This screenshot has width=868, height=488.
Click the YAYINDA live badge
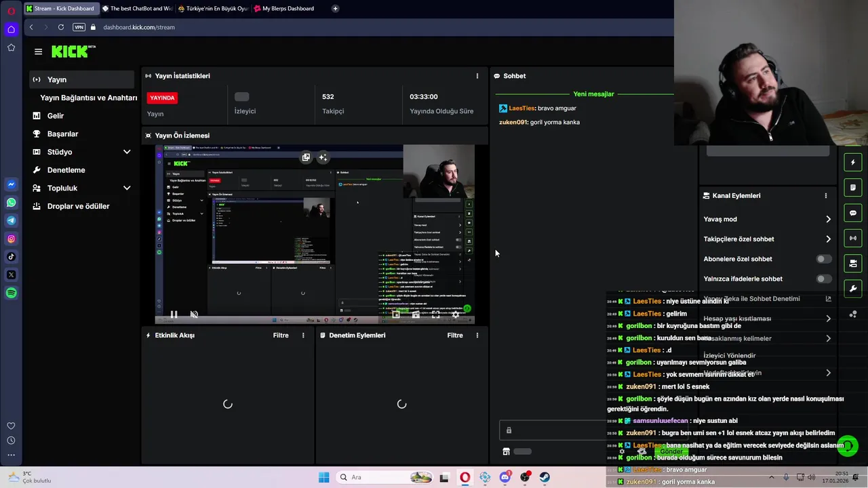point(162,98)
